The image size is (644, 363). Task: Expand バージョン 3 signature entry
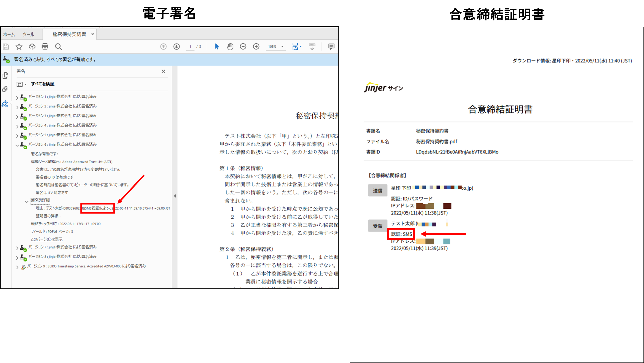17,117
